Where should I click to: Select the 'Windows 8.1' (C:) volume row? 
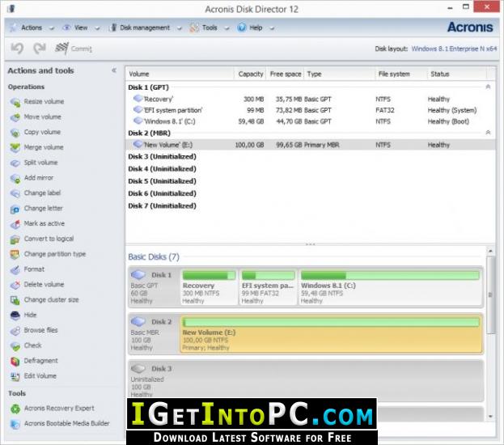tap(310, 121)
